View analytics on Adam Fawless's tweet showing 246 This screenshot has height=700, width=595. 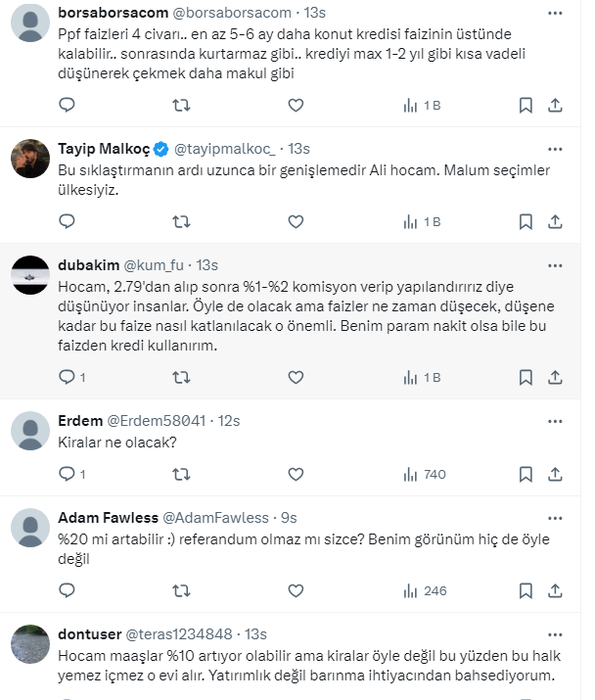(424, 590)
